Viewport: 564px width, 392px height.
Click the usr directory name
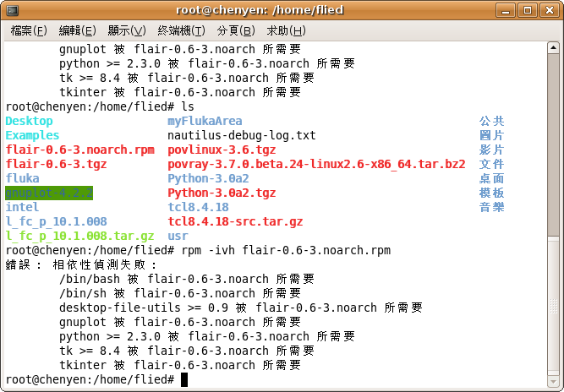click(178, 236)
